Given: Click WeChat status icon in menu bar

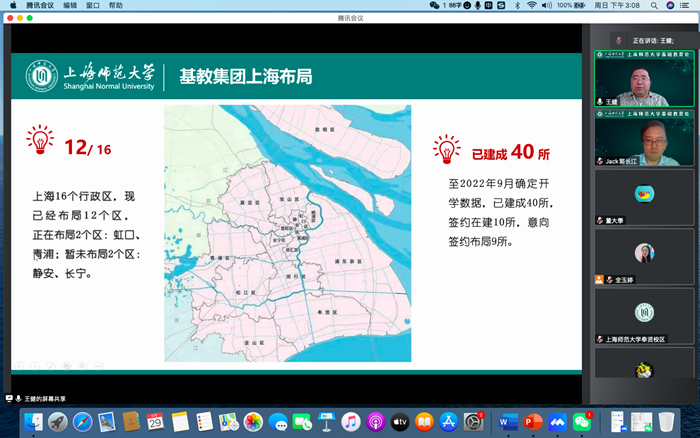Looking at the screenshot, I should (434, 5).
